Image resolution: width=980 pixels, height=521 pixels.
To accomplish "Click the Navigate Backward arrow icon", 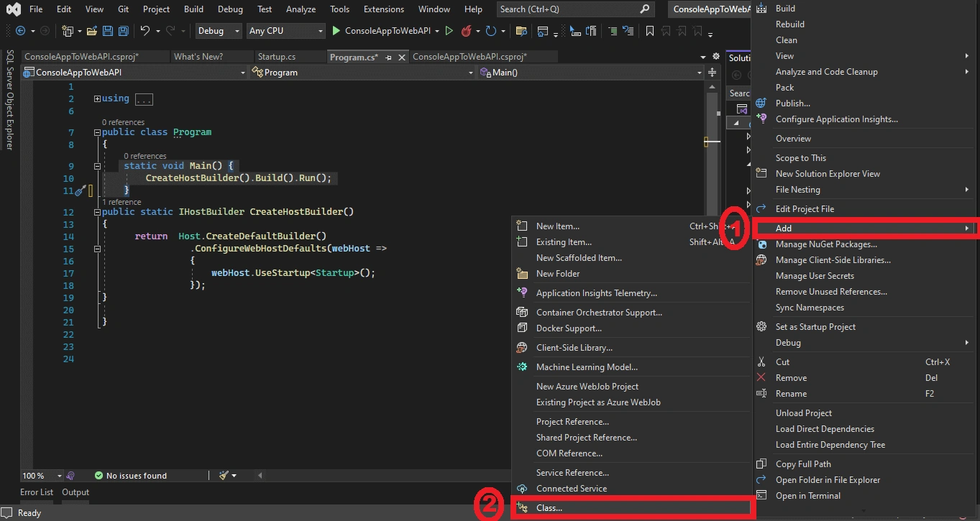I will pyautogui.click(x=20, y=31).
